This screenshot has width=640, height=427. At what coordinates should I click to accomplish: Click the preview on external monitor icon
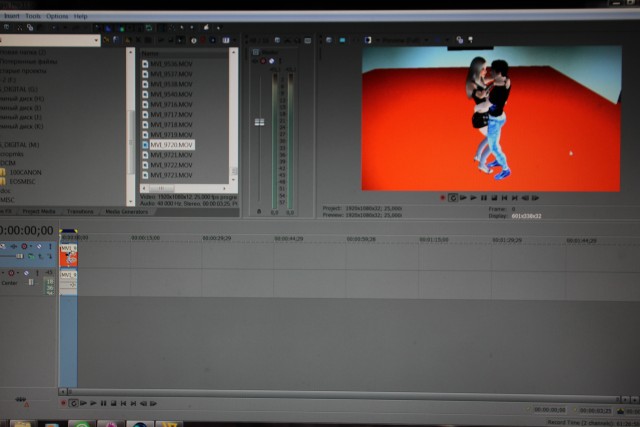pos(342,40)
